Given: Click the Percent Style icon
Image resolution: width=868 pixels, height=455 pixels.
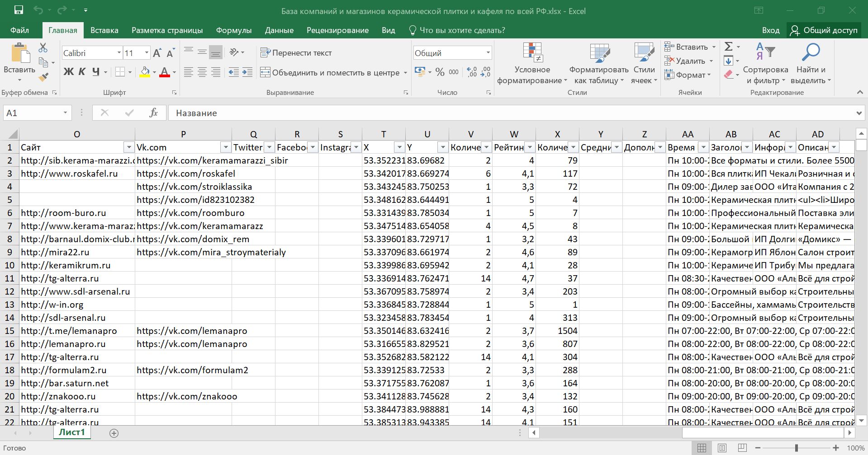Looking at the screenshot, I should 440,72.
